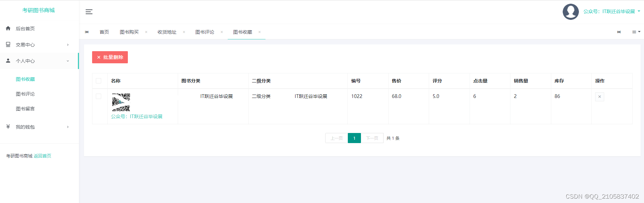This screenshot has height=203, width=644.
Task: Switch to the 图书评论 tab
Action: click(x=205, y=32)
